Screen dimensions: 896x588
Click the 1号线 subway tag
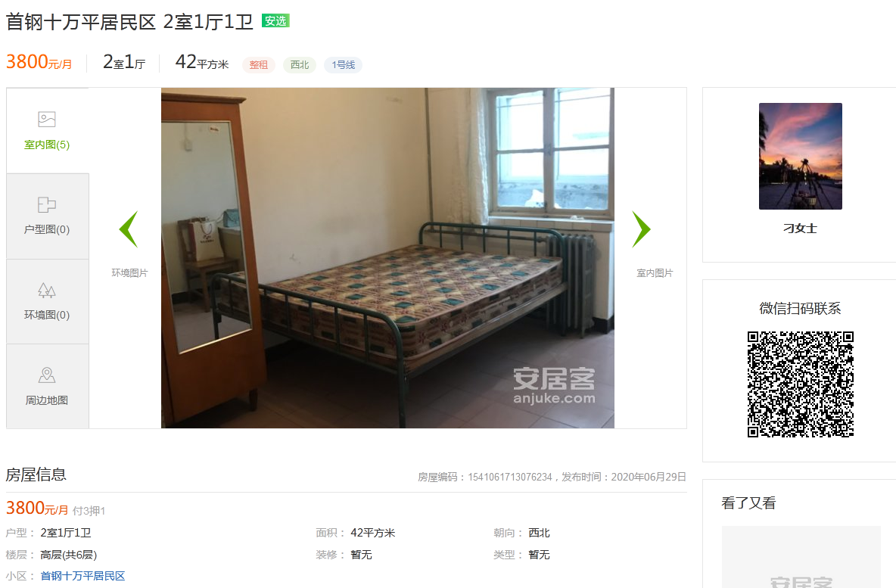(x=344, y=64)
